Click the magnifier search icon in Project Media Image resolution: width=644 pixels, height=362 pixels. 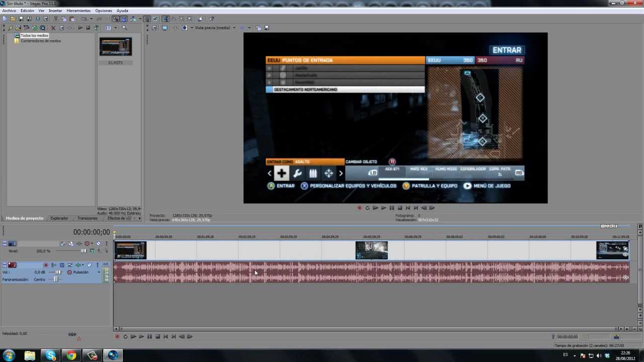pyautogui.click(x=125, y=28)
